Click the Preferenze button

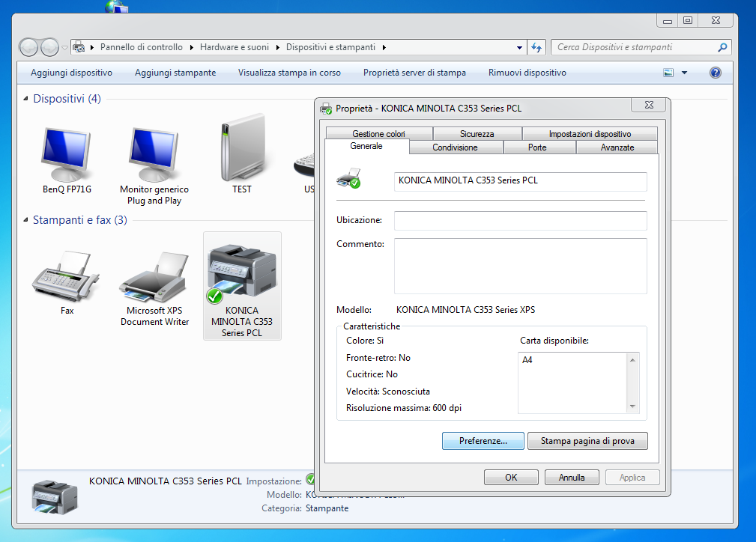tap(483, 441)
